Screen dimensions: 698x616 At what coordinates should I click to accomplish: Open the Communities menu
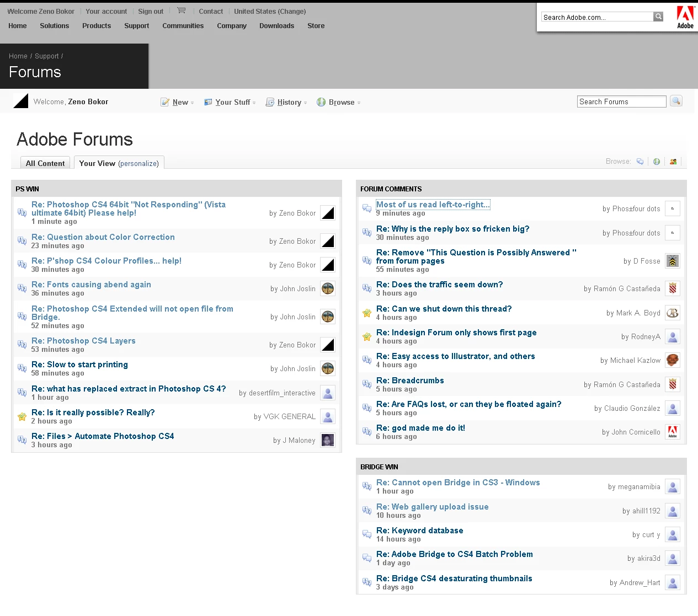point(183,26)
